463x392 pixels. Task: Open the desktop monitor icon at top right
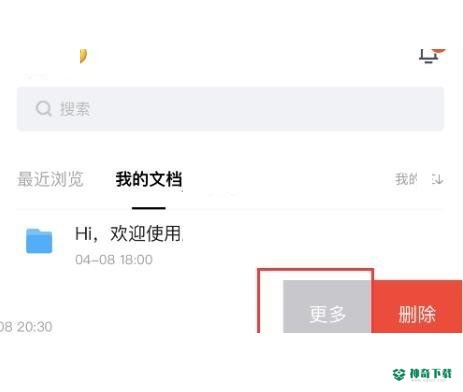pyautogui.click(x=429, y=56)
